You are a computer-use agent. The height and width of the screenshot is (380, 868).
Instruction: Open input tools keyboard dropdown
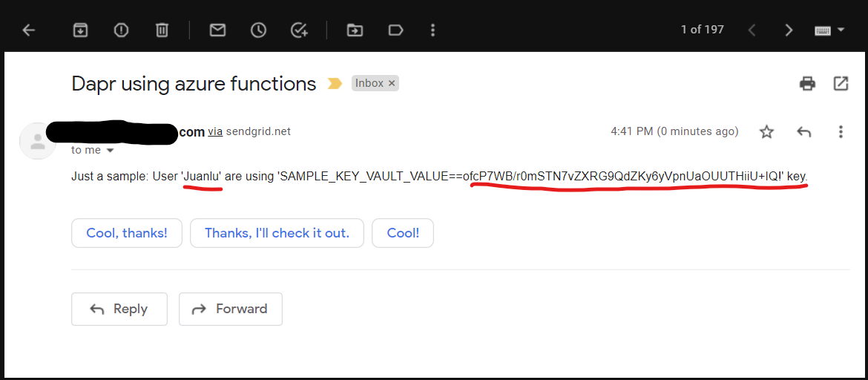(841, 30)
